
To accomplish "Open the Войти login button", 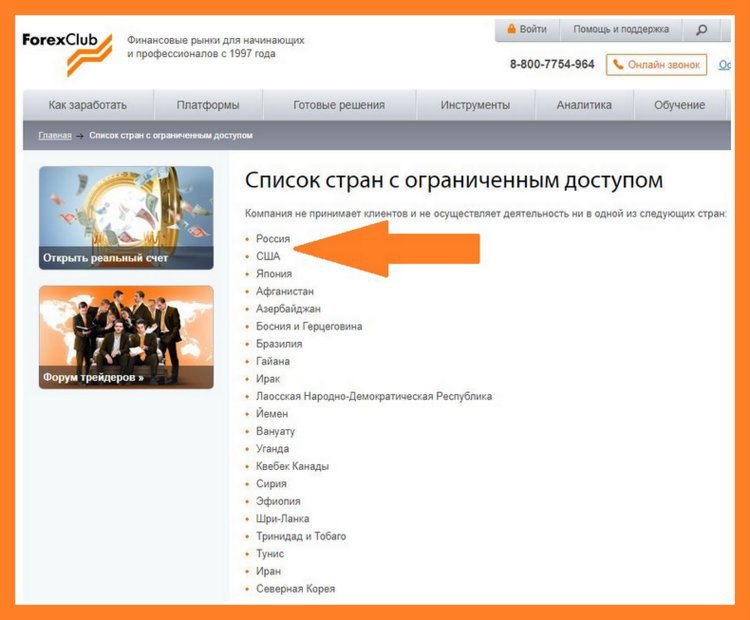I will 527,29.
